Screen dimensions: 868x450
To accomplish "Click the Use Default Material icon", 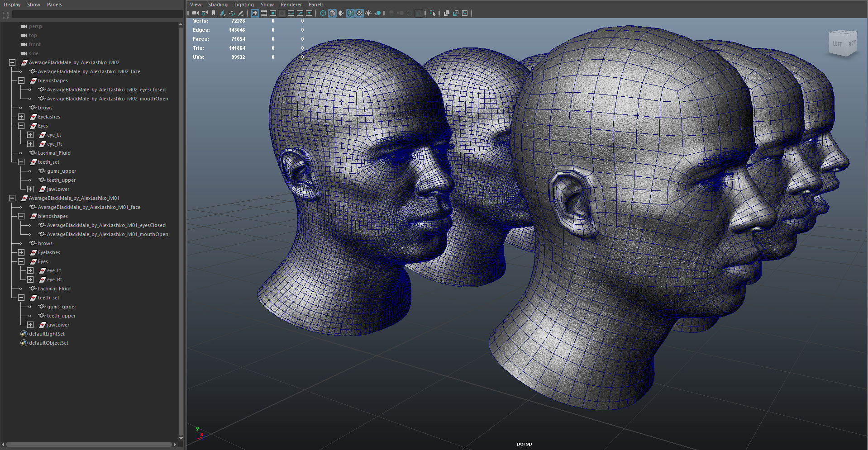I will pos(341,13).
